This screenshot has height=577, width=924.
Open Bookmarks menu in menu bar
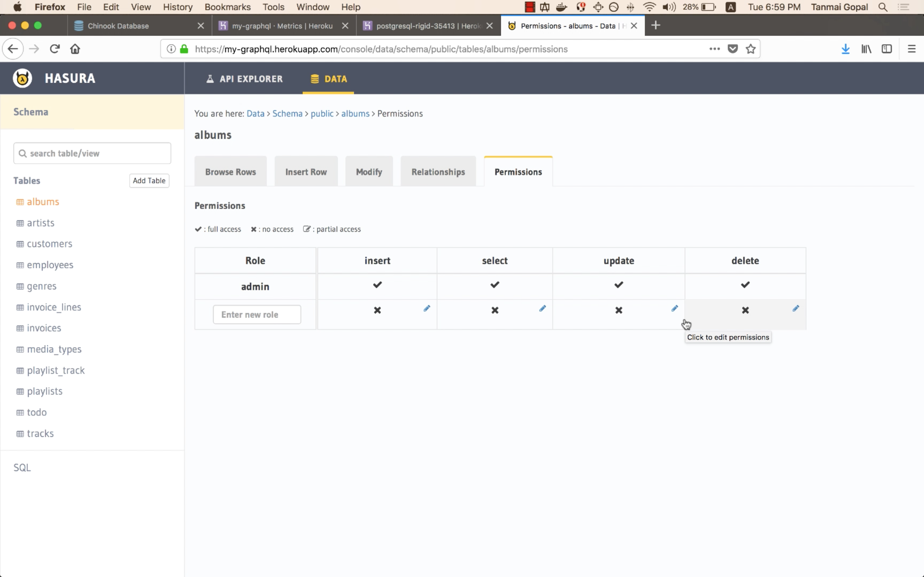[227, 7]
